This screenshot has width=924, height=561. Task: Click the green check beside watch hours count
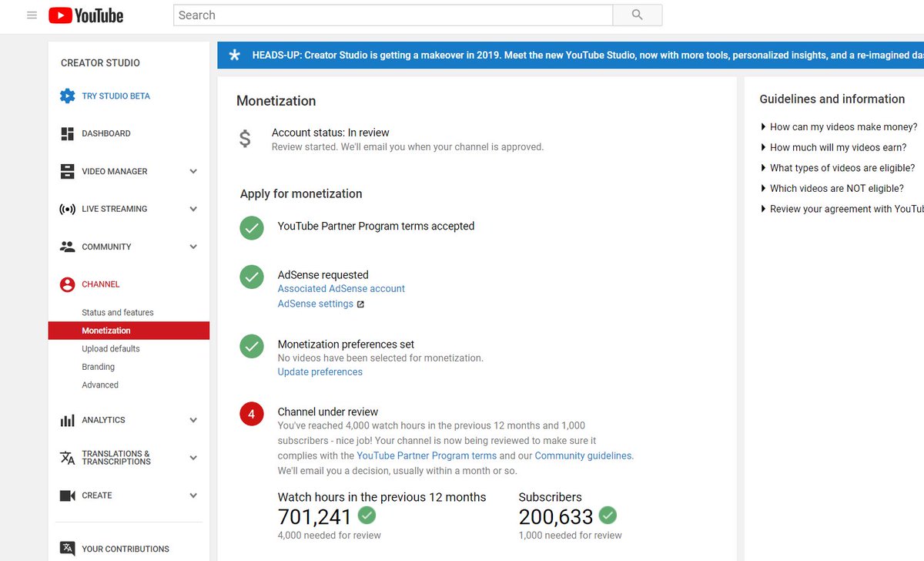(367, 515)
